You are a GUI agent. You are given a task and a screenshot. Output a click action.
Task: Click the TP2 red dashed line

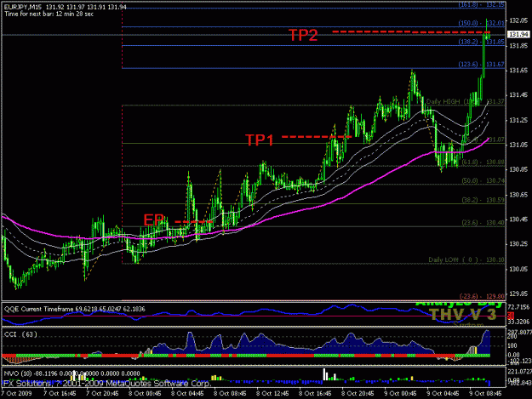(x=411, y=31)
